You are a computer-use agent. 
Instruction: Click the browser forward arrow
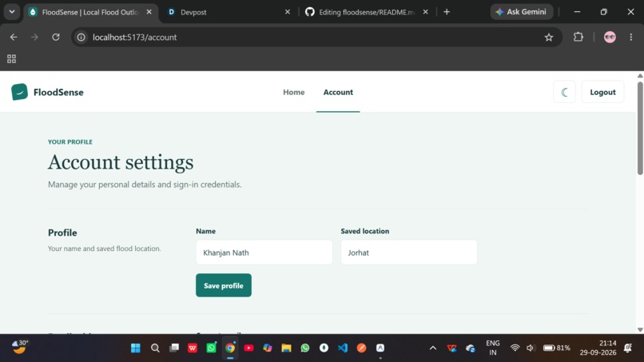34,37
